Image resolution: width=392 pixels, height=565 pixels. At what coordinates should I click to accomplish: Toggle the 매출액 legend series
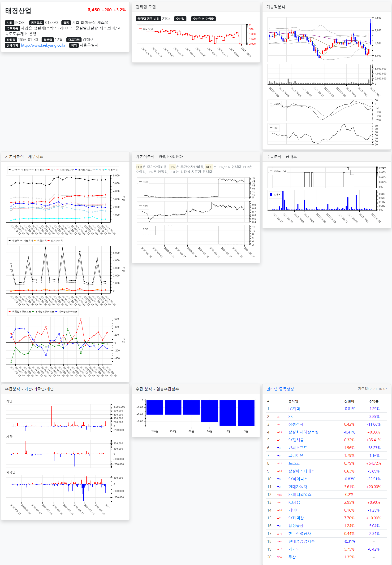14,241
